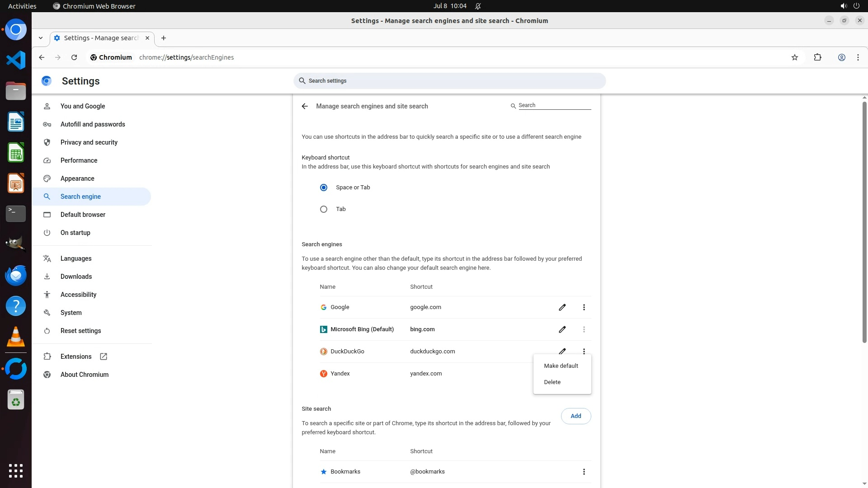The height and width of the screenshot is (488, 868).
Task: Click the pencil edit icon for Google
Action: point(562,307)
